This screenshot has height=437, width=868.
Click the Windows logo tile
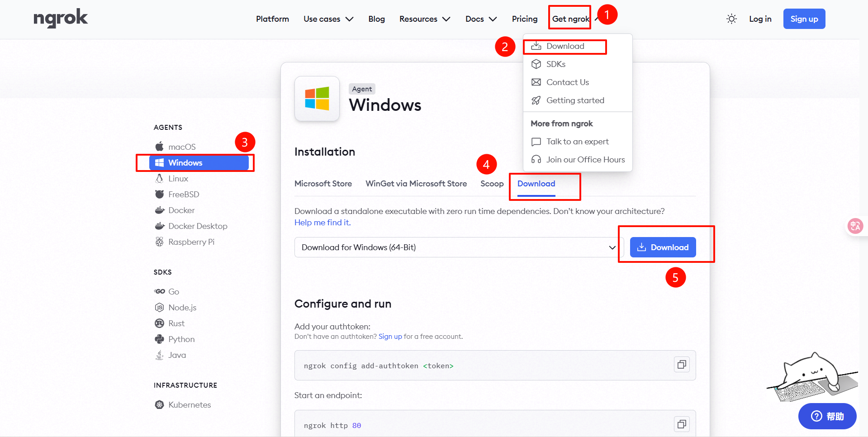point(317,99)
